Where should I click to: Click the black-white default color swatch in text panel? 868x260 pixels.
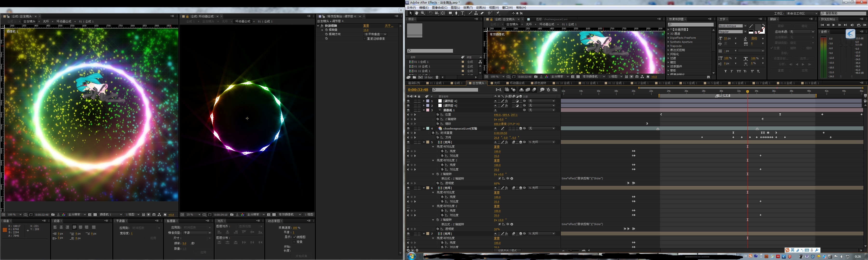(751, 32)
